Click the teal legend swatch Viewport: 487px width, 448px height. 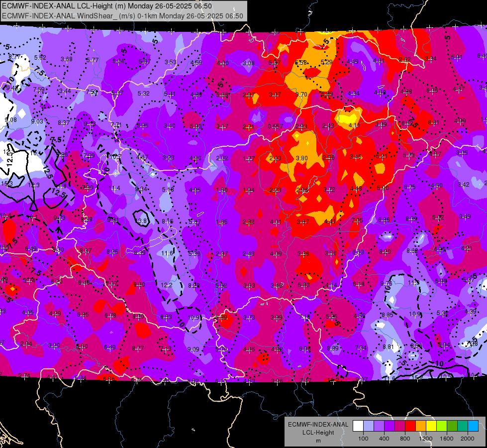pos(463,426)
